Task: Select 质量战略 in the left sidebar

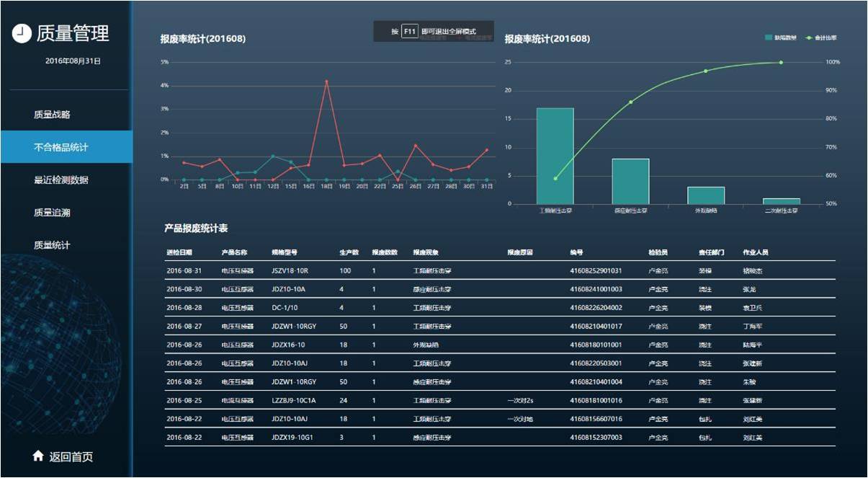Action: pyautogui.click(x=54, y=114)
